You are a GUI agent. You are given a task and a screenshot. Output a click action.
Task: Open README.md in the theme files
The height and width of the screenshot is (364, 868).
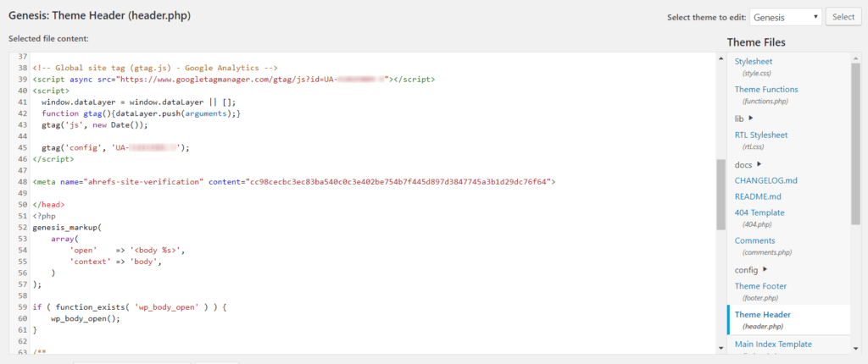point(759,196)
